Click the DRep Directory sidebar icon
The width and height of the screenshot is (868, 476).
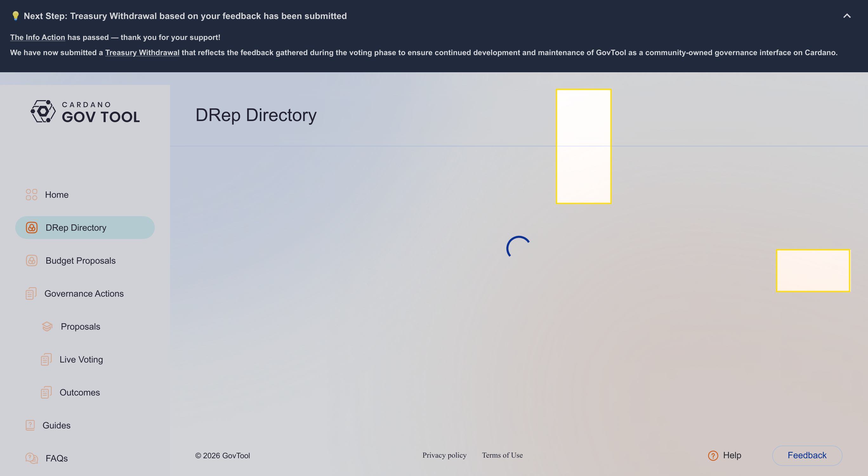(x=32, y=228)
